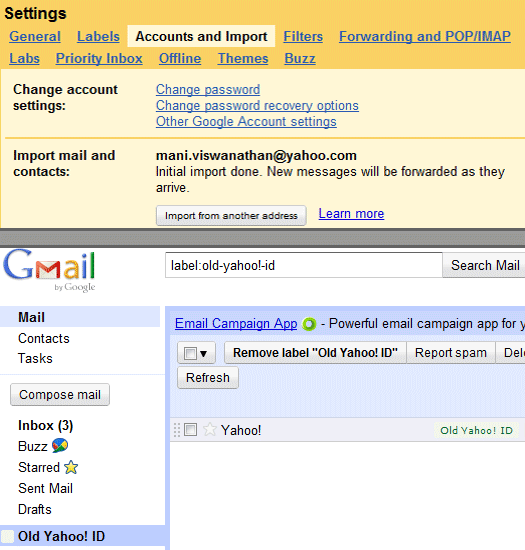Click Change password link
This screenshot has width=525, height=550.
pyautogui.click(x=208, y=89)
